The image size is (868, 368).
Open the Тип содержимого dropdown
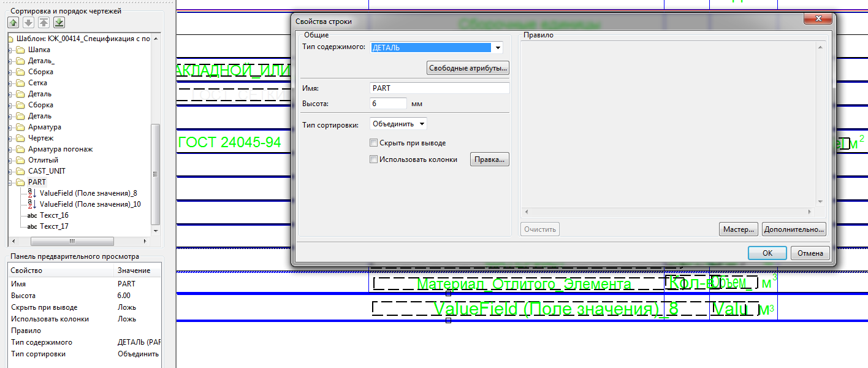tap(498, 48)
